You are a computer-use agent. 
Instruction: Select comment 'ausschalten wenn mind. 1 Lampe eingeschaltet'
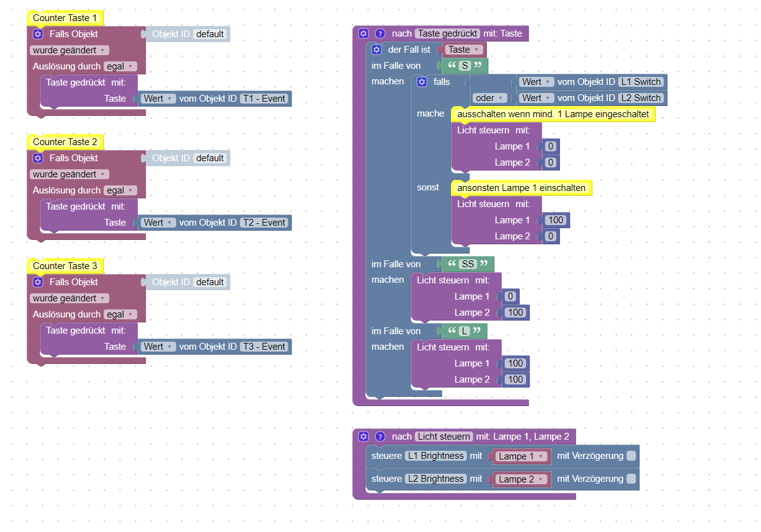pos(553,114)
